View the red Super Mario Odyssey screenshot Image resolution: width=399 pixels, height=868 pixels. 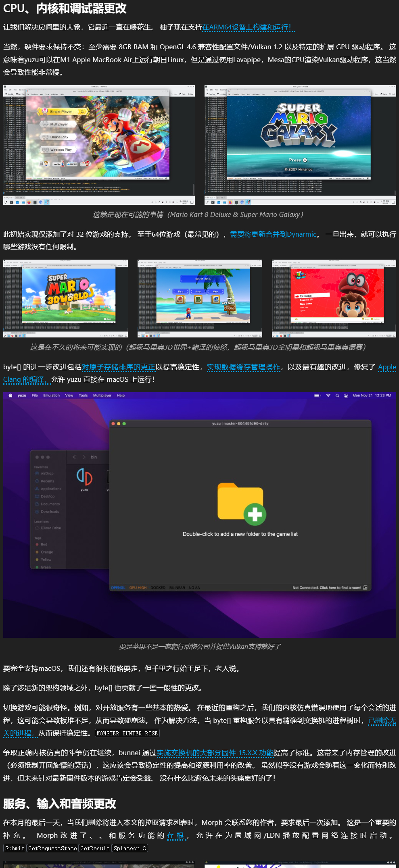pos(334,298)
